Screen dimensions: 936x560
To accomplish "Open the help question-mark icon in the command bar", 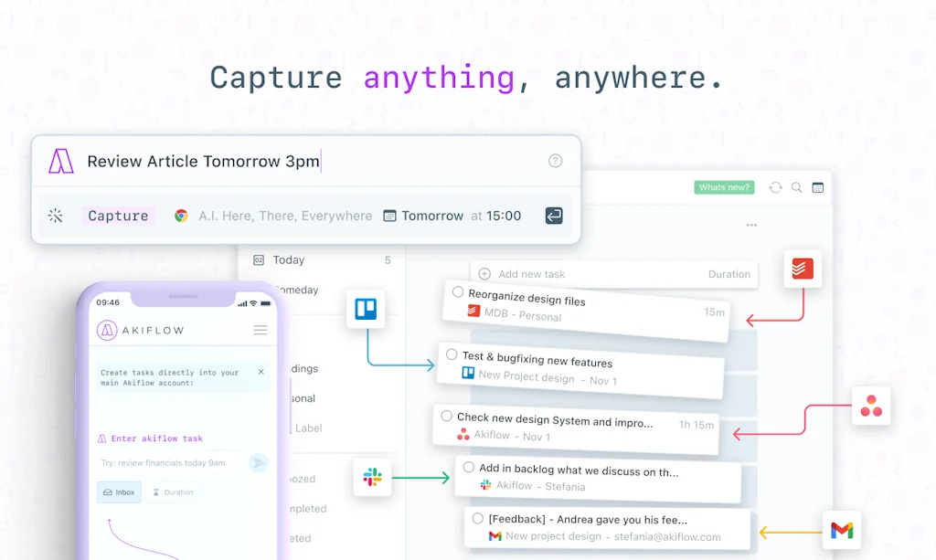I will [555, 161].
